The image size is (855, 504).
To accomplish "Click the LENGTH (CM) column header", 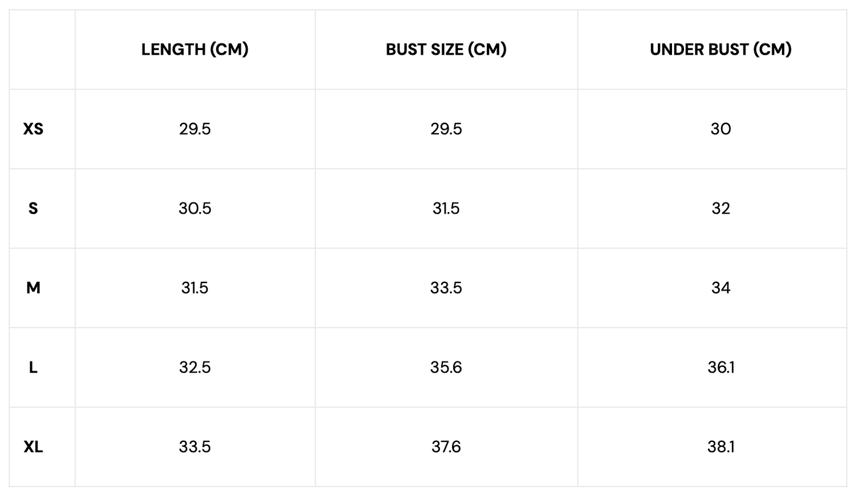I will coord(195,50).
